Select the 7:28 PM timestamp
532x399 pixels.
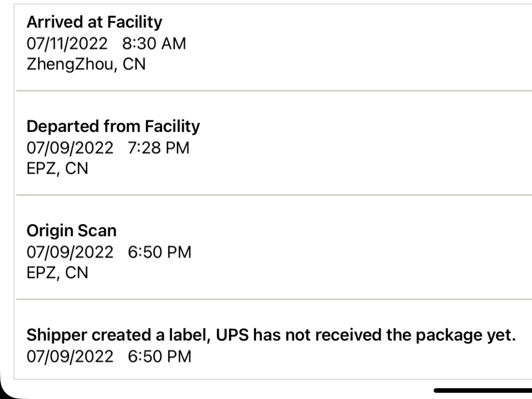pyautogui.click(x=158, y=148)
